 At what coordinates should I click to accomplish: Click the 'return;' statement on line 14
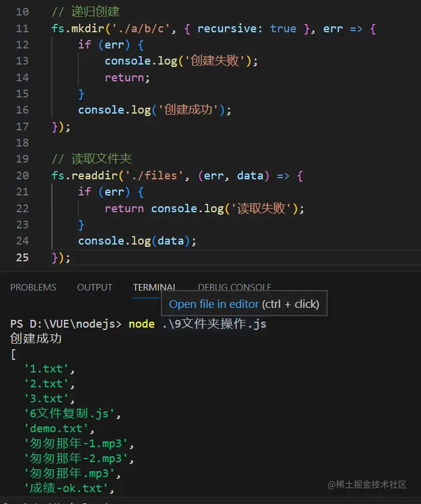(x=127, y=78)
